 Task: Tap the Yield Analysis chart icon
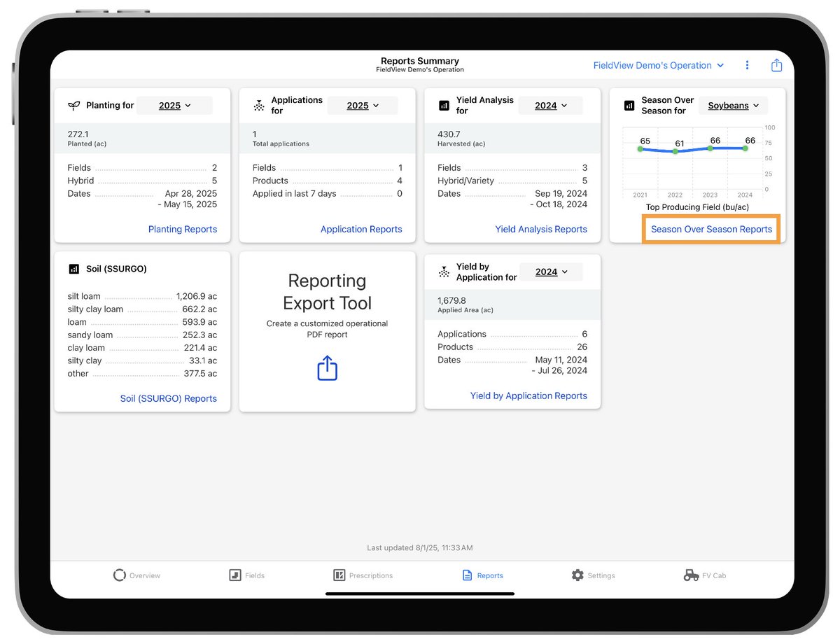point(444,106)
